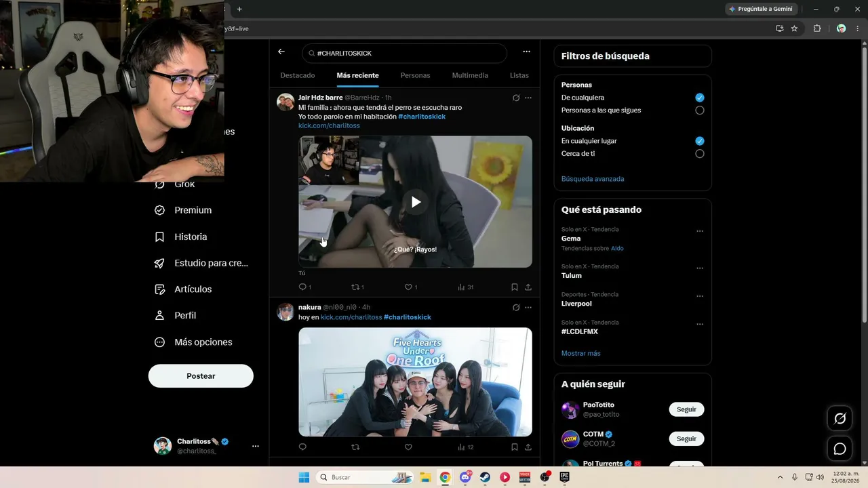Screen dimensions: 868x488
Task: Open Charlitoss account menu dots
Action: (x=256, y=446)
